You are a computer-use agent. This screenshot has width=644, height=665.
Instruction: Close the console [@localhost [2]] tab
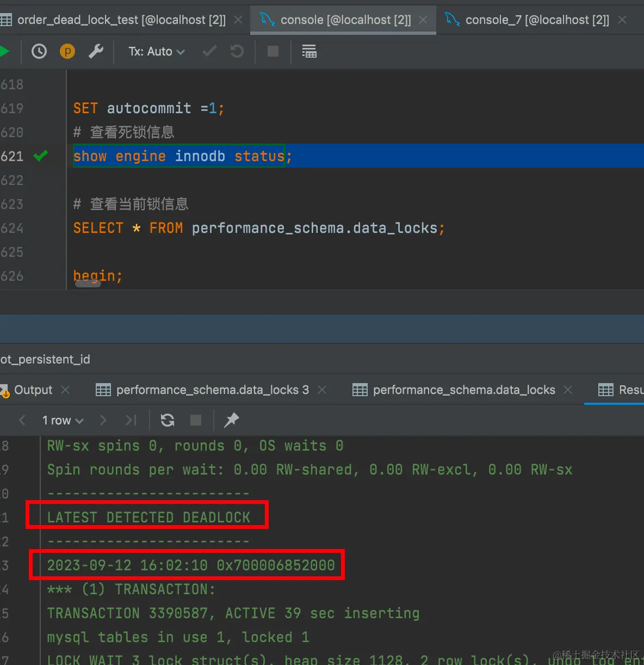(423, 20)
